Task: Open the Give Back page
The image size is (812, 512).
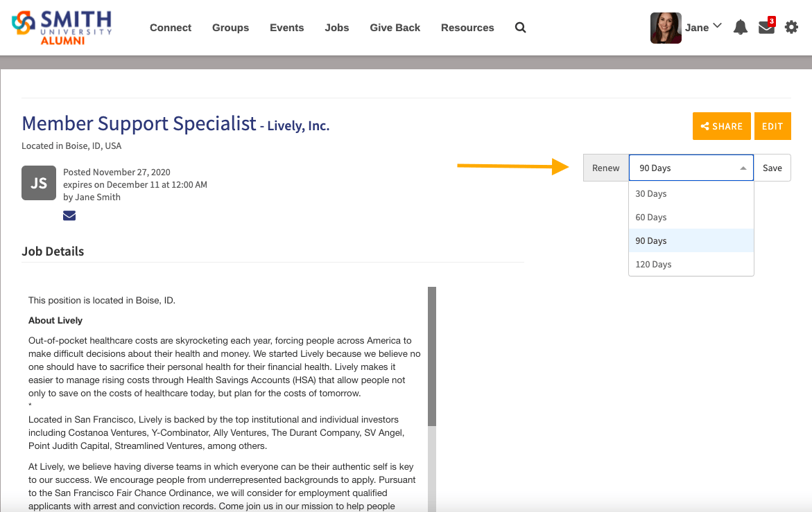Action: tap(395, 28)
